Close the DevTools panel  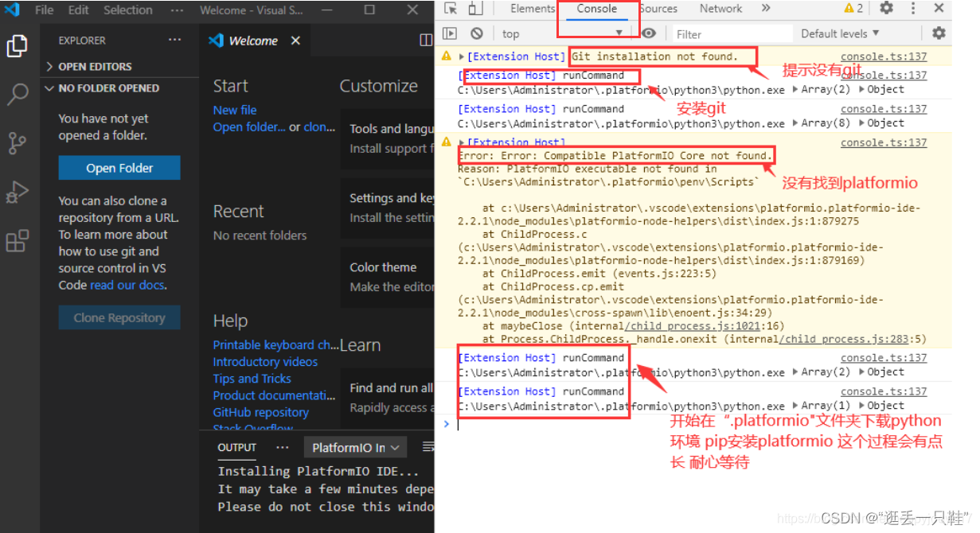[x=939, y=9]
